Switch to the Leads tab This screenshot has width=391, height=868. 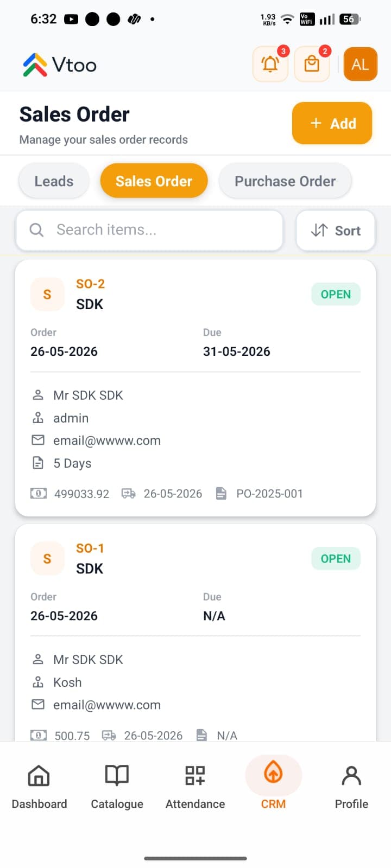click(x=54, y=181)
